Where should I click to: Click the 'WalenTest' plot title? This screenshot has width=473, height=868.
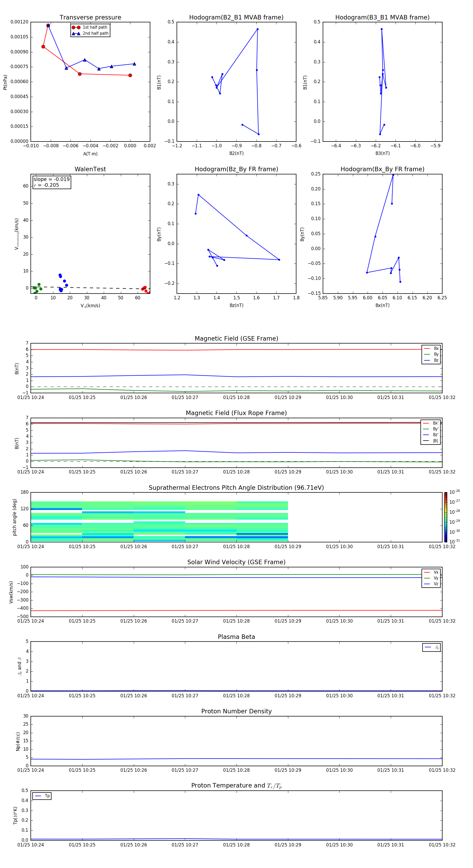(90, 169)
